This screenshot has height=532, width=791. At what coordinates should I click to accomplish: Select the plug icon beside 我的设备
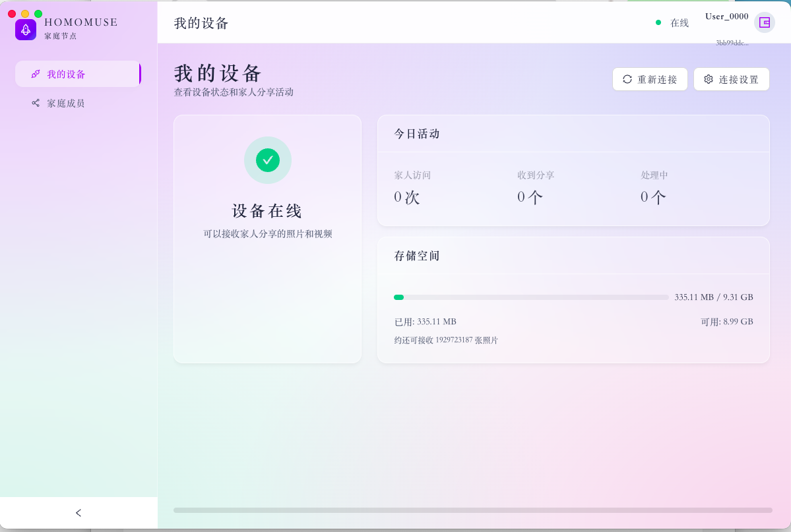click(36, 74)
